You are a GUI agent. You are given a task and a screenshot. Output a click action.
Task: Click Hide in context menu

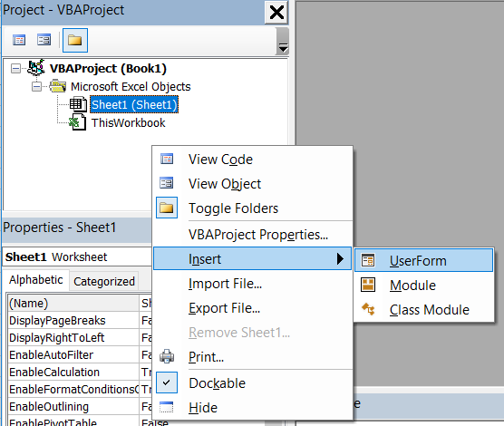pyautogui.click(x=253, y=408)
